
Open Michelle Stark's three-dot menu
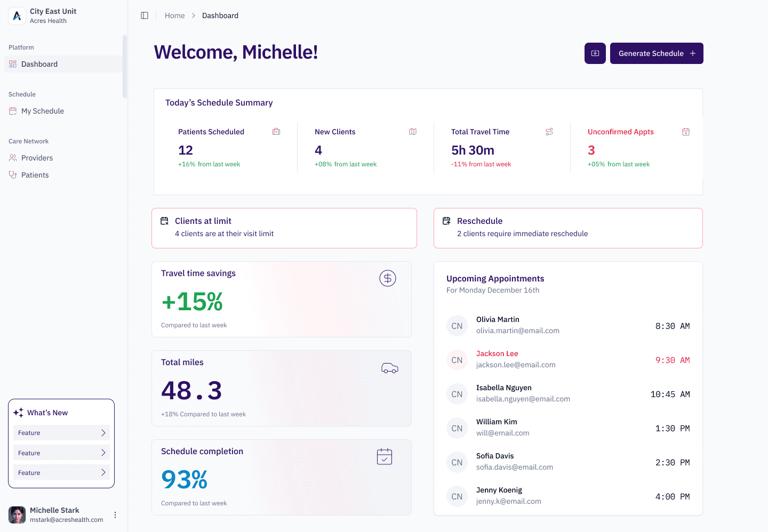(115, 515)
